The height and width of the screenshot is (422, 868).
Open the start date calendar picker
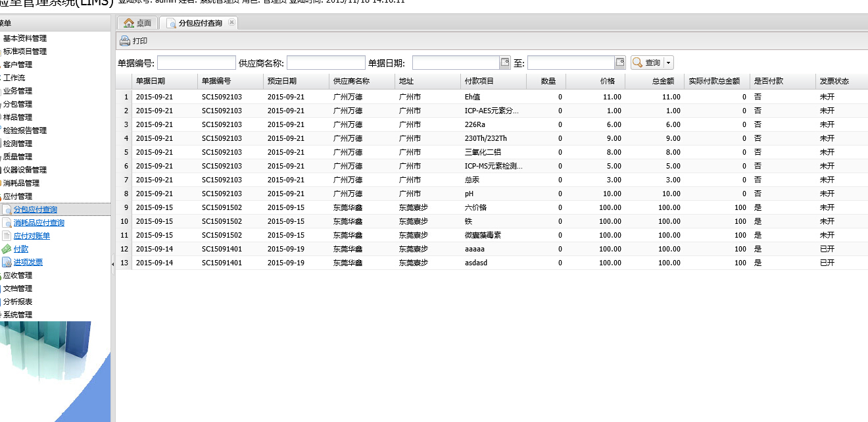505,63
